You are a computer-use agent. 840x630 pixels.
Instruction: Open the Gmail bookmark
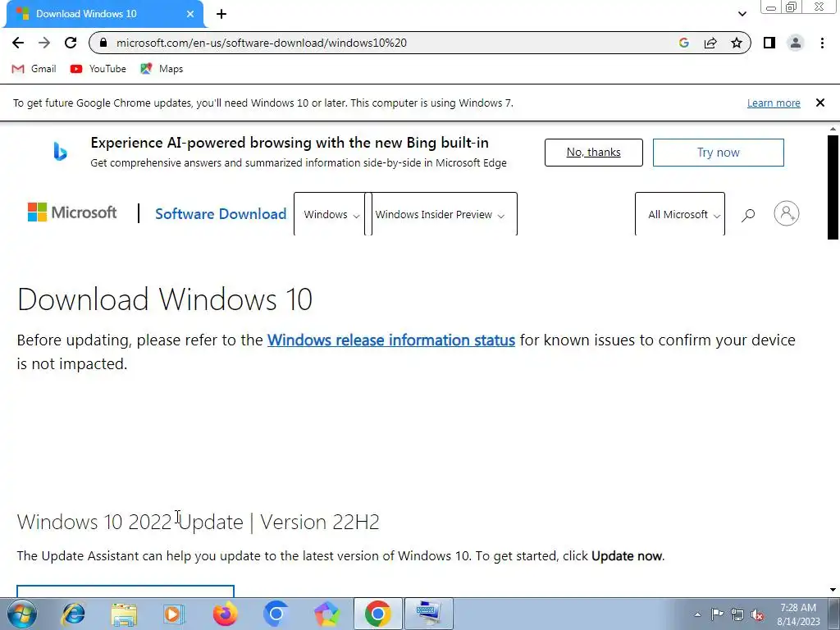34,69
